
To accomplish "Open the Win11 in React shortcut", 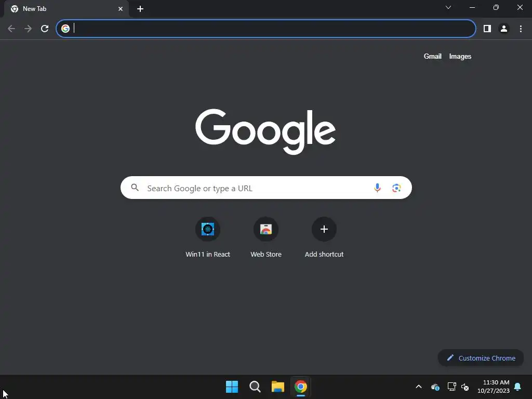I will tap(208, 229).
